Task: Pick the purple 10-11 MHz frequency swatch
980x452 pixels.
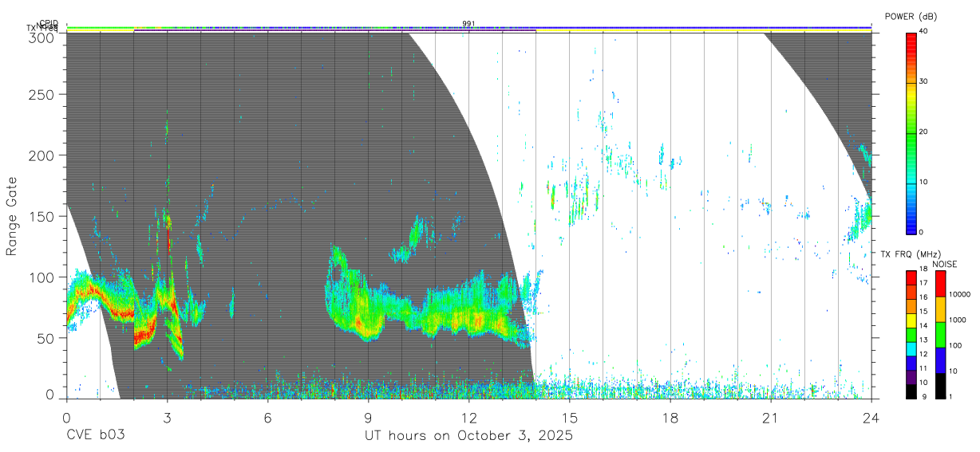Action: pyautogui.click(x=911, y=377)
